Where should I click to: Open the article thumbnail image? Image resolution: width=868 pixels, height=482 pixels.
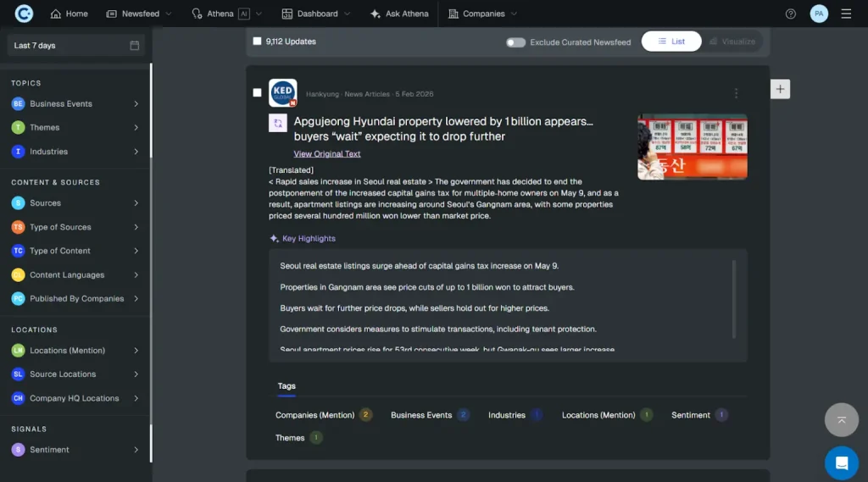click(x=692, y=147)
